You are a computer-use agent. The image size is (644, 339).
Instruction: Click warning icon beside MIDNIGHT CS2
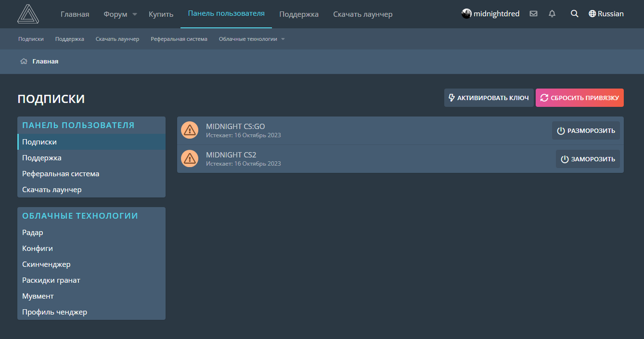(x=190, y=159)
